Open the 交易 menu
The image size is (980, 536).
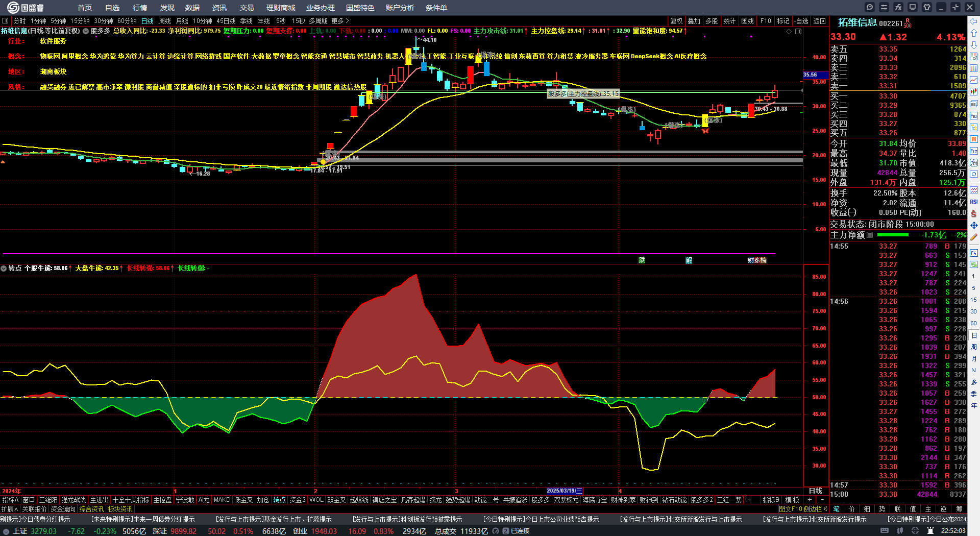(x=247, y=8)
